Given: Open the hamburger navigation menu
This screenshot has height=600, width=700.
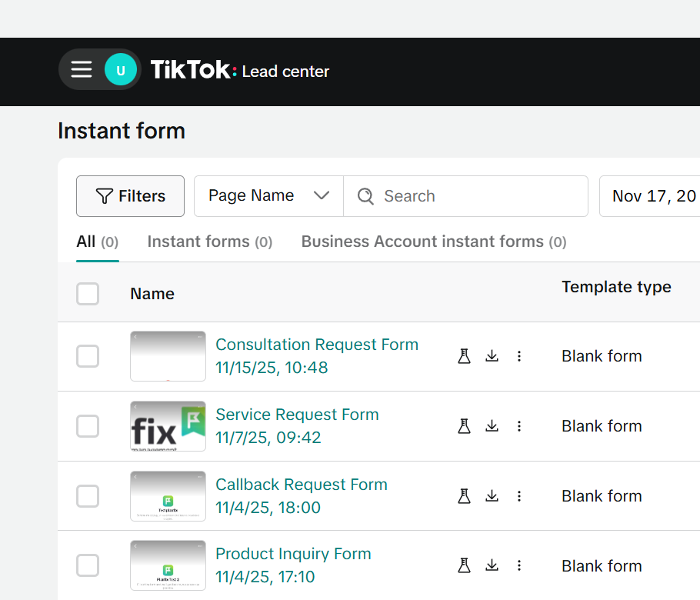Looking at the screenshot, I should point(81,69).
